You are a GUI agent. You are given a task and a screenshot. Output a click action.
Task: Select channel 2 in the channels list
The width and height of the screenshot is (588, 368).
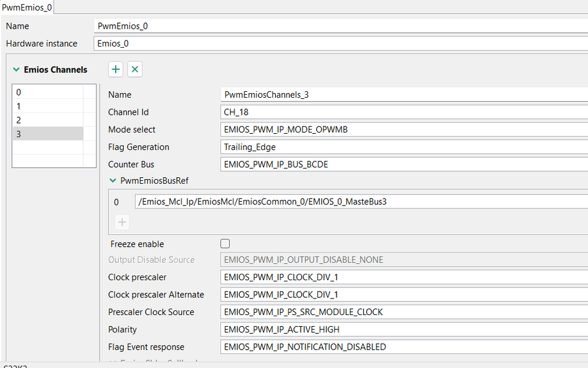point(47,120)
